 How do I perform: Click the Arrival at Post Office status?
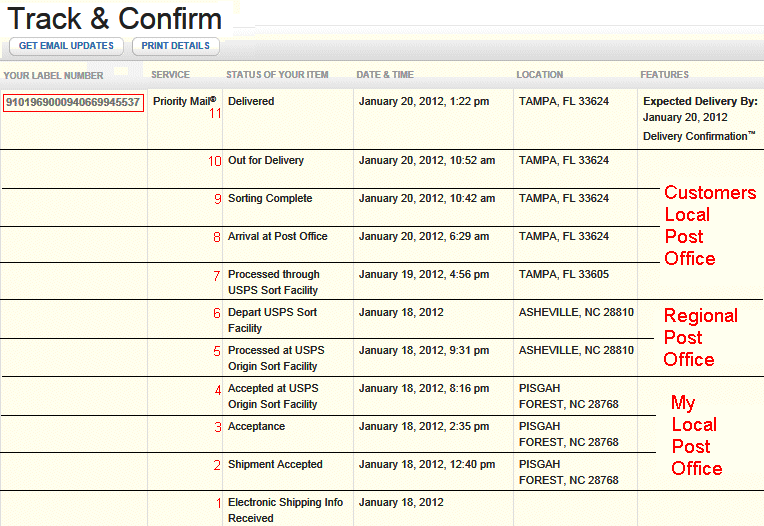point(277,236)
